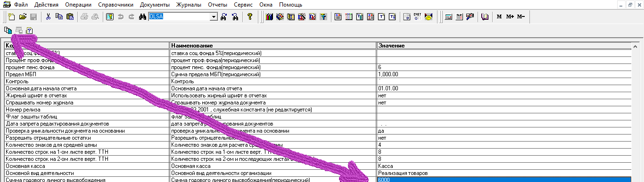The height and width of the screenshot is (182, 644).
Task: Click the M+ memory add button
Action: [x=510, y=17]
